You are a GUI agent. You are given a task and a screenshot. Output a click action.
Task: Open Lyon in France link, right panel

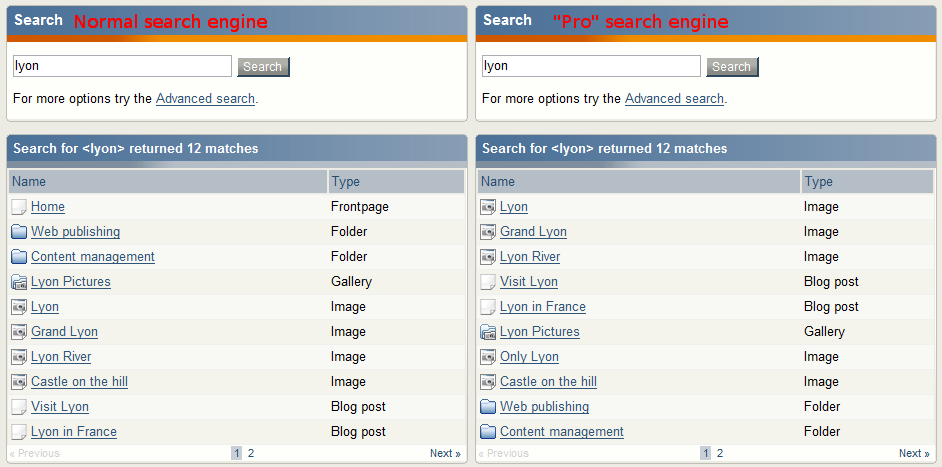pyautogui.click(x=543, y=307)
